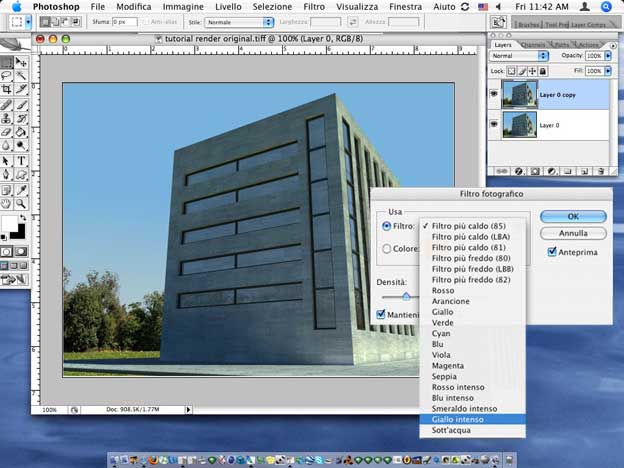Expand the Opacity arrow in Layers panel
Viewport: 624px width, 468px height.
[x=607, y=56]
